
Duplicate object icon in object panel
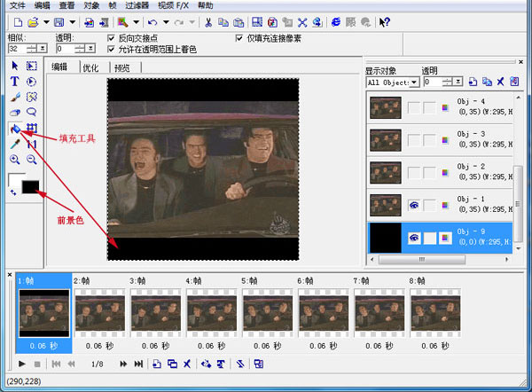[487, 82]
